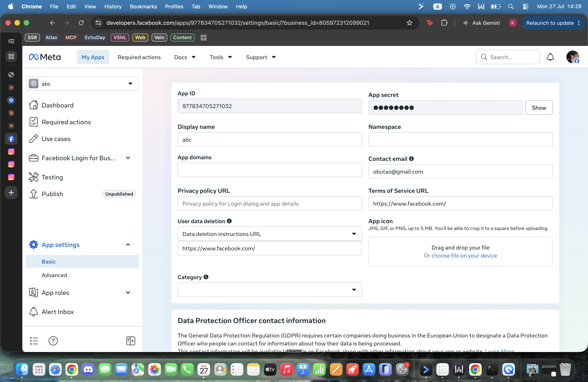Click the Facebook icon in the side strip
Image resolution: width=588 pixels, height=382 pixels.
(x=11, y=139)
